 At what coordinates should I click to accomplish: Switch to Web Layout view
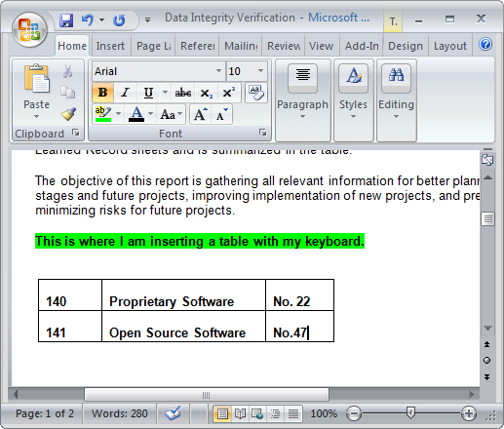point(257,414)
